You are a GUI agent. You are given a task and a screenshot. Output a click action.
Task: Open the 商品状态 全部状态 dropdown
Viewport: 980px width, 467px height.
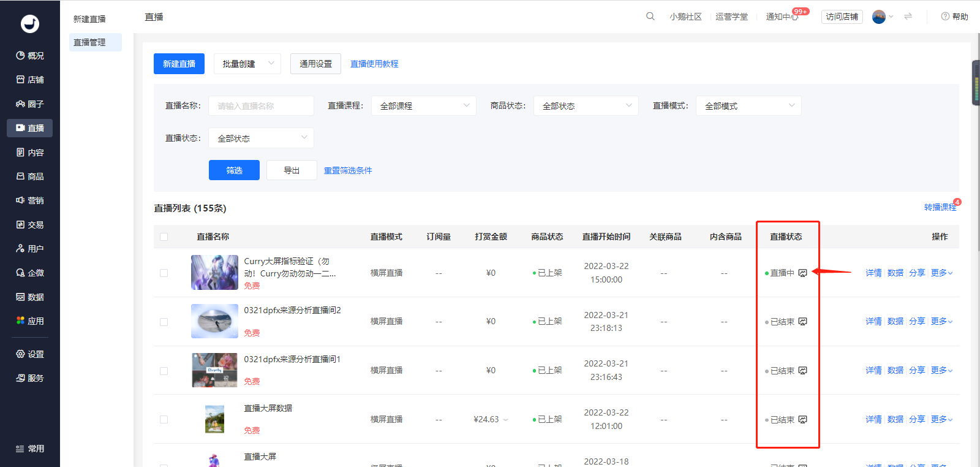point(586,105)
